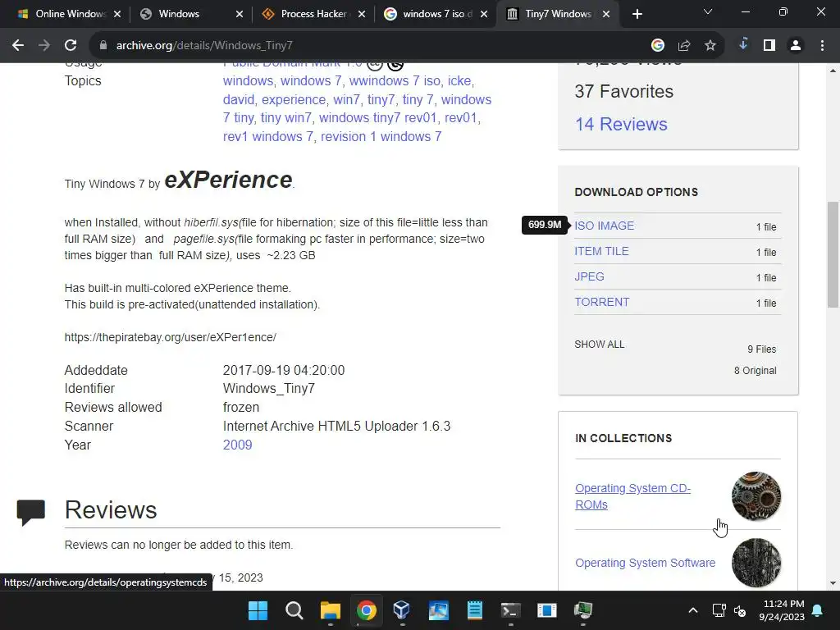This screenshot has height=630, width=840.
Task: Open the JPEG download option
Action: (589, 277)
